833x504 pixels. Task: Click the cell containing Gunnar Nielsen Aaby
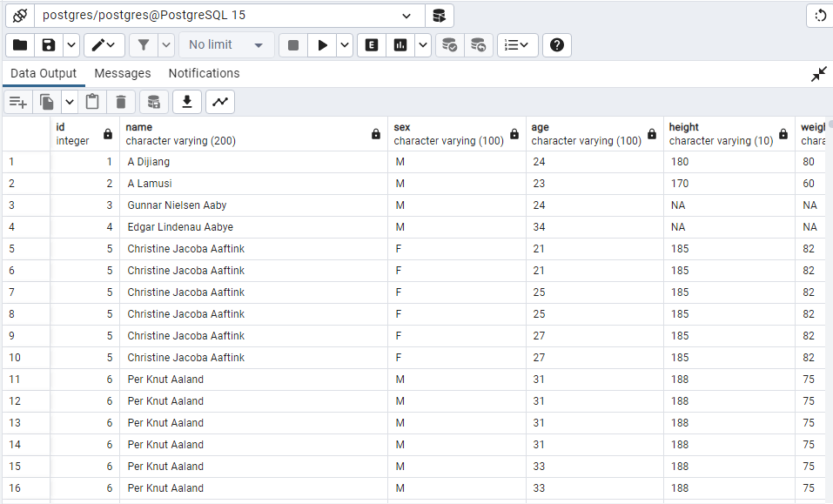tap(177, 205)
